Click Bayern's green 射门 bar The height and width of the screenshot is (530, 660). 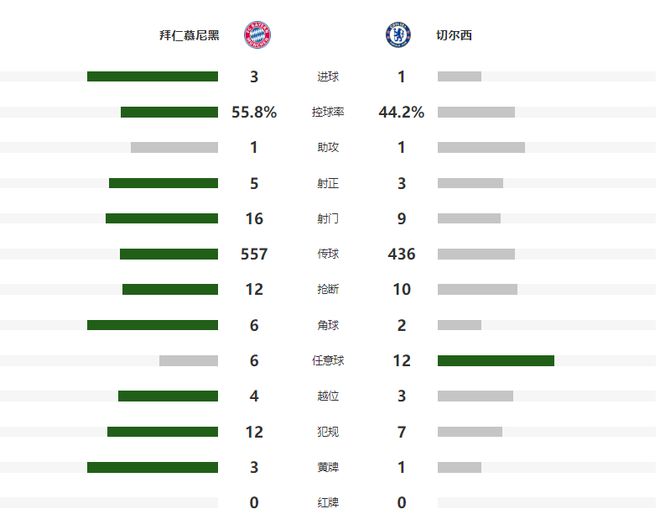pyautogui.click(x=161, y=218)
